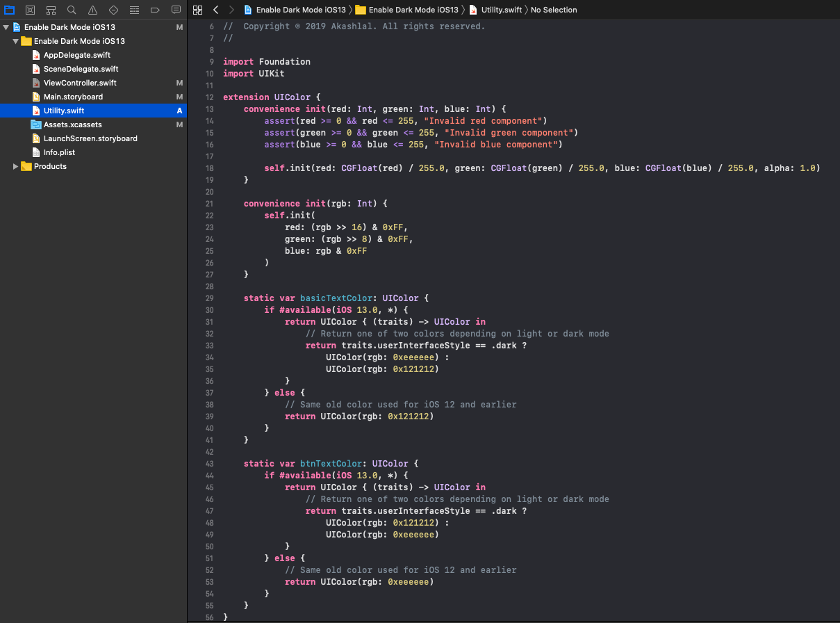This screenshot has width=840, height=623.
Task: Collapse the Enable Dark Mode iOS13 project
Action: coord(6,26)
